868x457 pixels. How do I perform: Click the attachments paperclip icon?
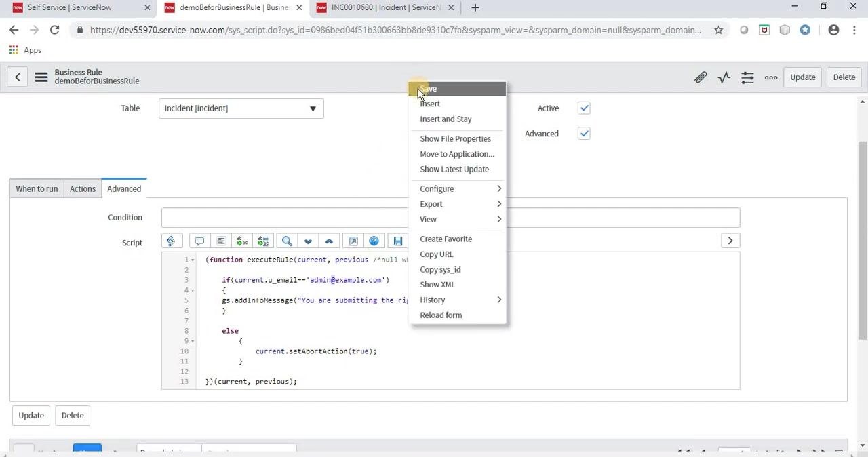click(701, 77)
